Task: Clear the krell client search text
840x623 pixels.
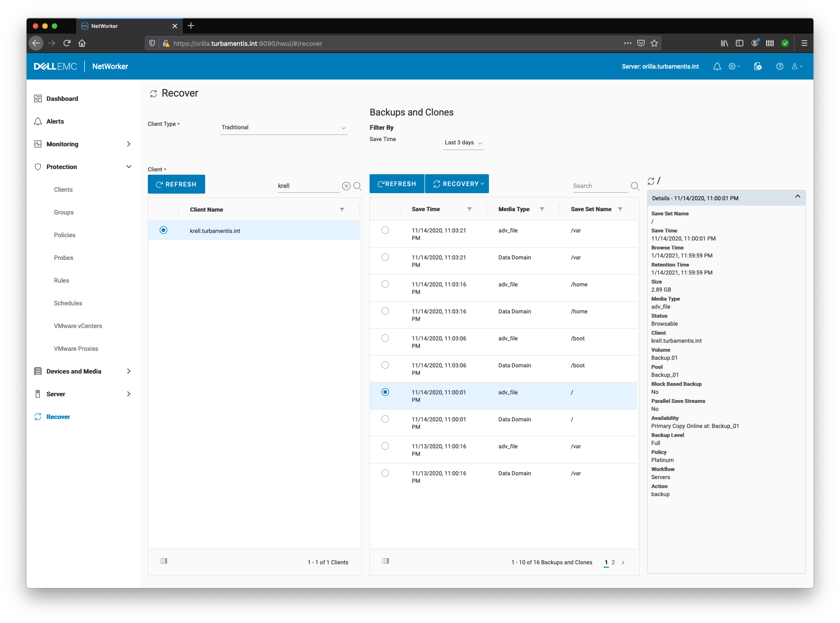Action: point(346,186)
